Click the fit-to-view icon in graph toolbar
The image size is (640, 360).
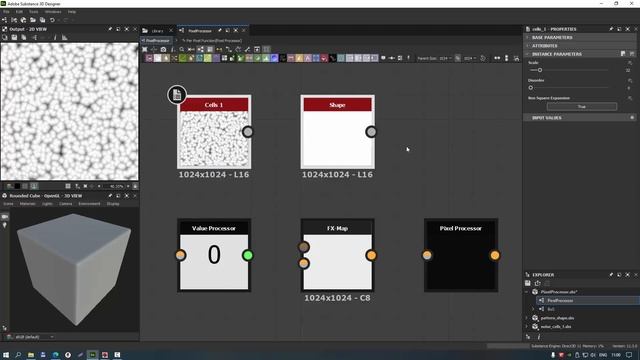[144, 49]
